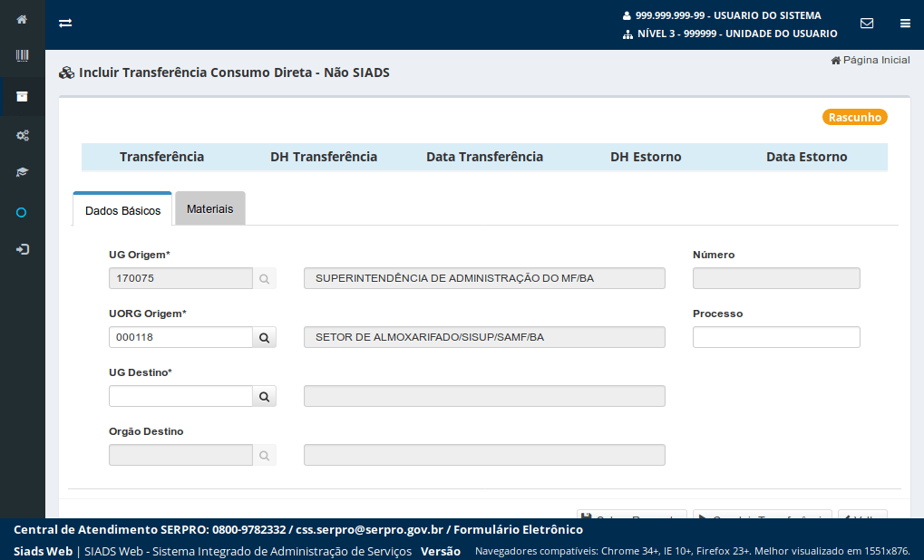Image resolution: width=924 pixels, height=560 pixels.
Task: Click the Transferência column header
Action: point(162,157)
